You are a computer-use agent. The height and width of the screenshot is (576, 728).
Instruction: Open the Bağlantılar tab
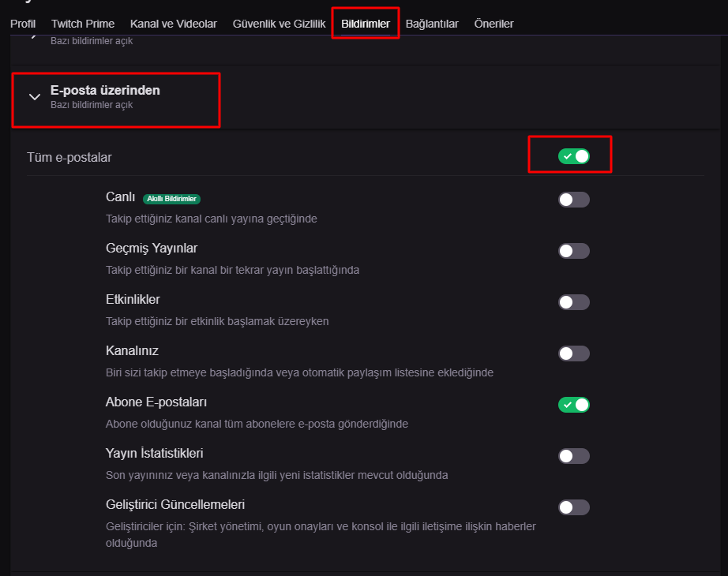(432, 24)
